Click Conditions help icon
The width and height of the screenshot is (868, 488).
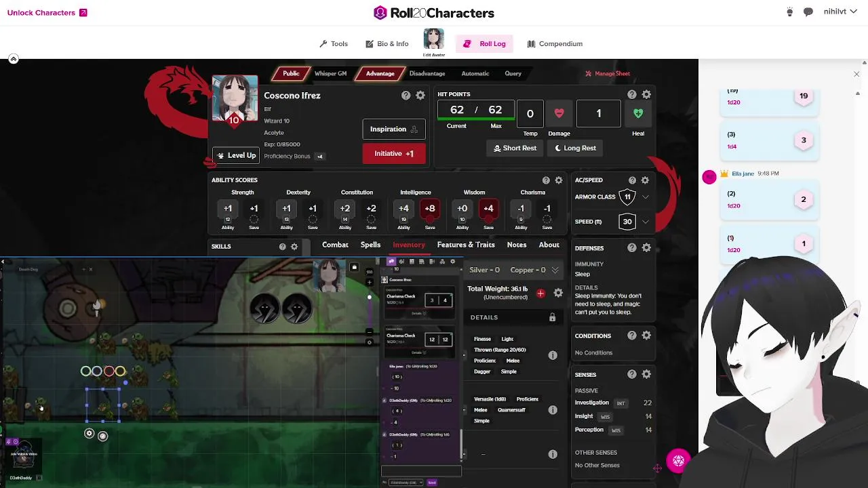coord(632,335)
